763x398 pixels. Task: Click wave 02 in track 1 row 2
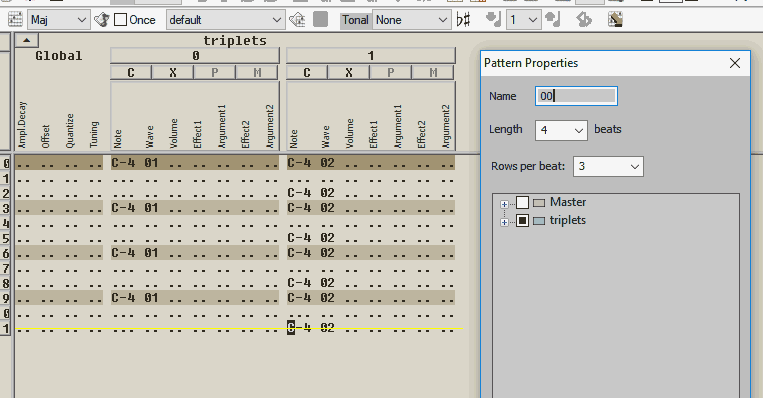[x=327, y=193]
